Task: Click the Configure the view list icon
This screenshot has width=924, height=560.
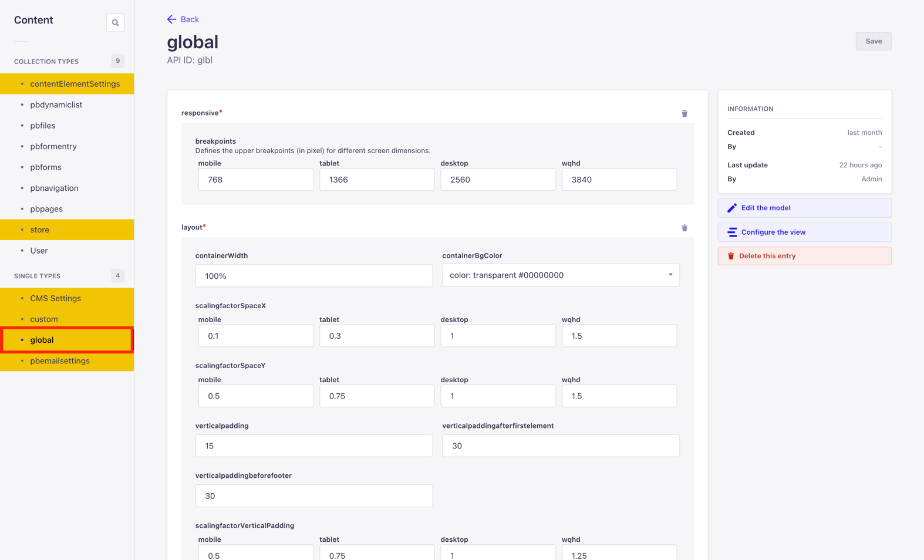Action: (x=731, y=232)
